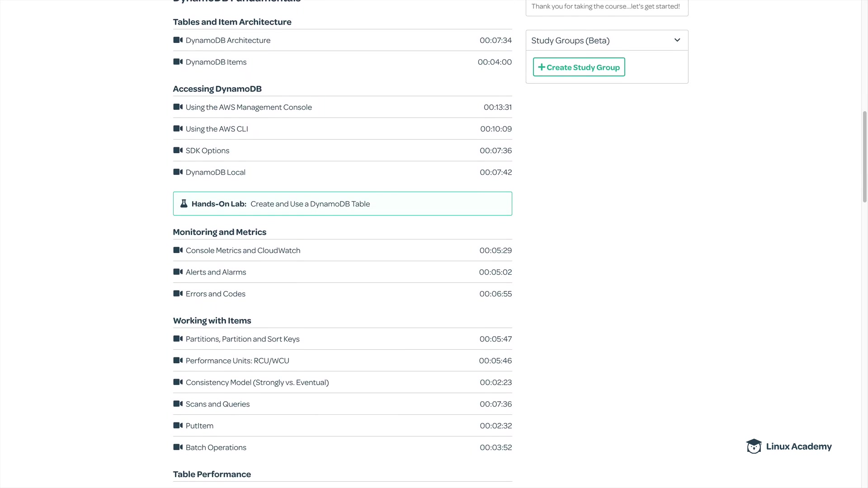Screen dimensions: 868x488
Task: Open Create and Use a DynamoDB Table lab
Action: [310, 204]
